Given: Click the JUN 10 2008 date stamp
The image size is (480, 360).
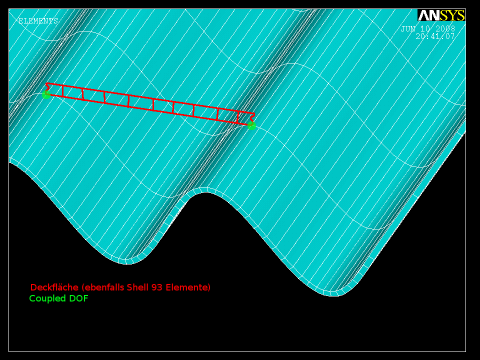Looking at the screenshot, I should tap(428, 29).
